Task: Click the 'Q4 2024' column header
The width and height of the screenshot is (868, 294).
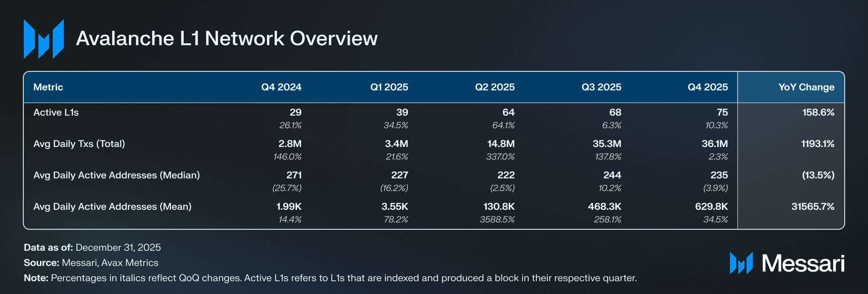Action: (x=281, y=87)
